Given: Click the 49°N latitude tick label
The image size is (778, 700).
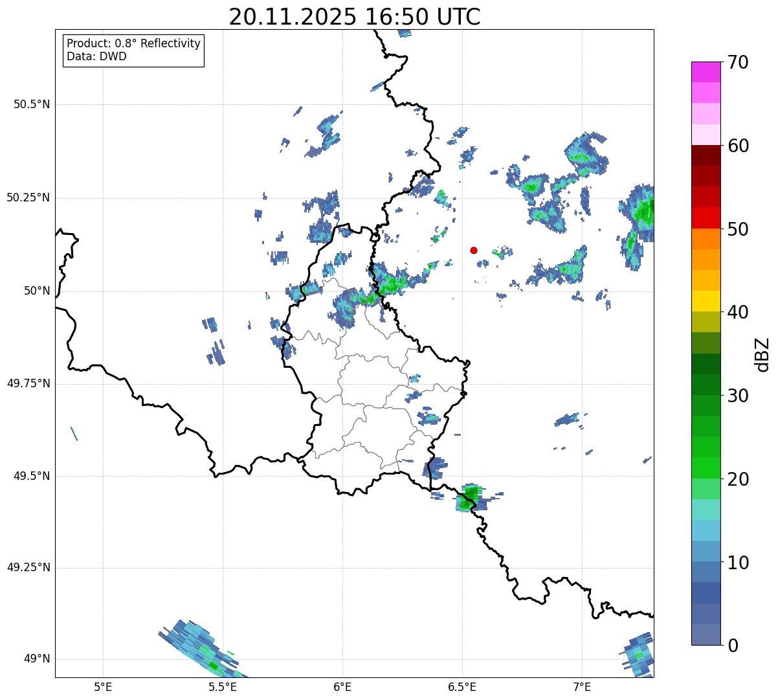Looking at the screenshot, I should coord(37,659).
